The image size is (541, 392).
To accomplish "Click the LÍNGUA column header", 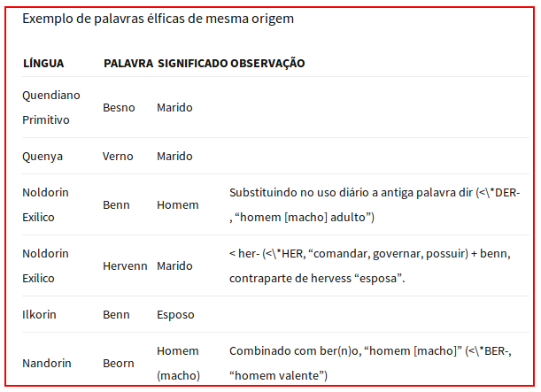I will pyautogui.click(x=43, y=64).
